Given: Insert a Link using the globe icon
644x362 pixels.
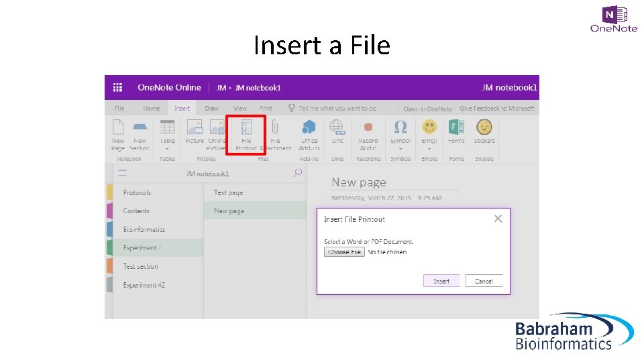Looking at the screenshot, I should pyautogui.click(x=337, y=127).
